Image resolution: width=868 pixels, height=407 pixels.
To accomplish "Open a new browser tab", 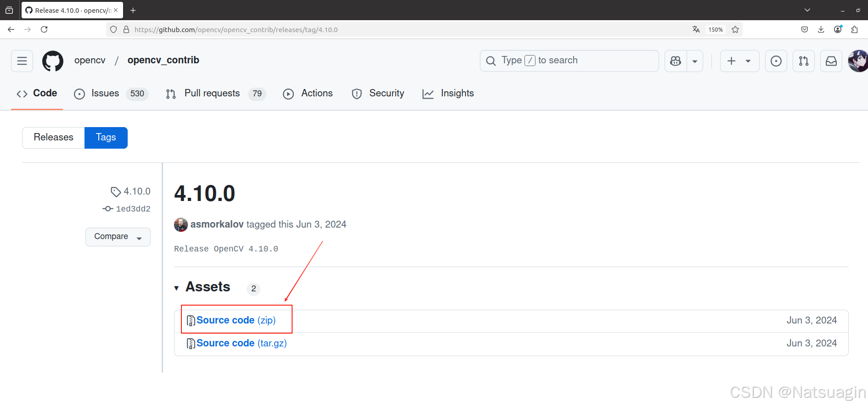I will point(133,10).
